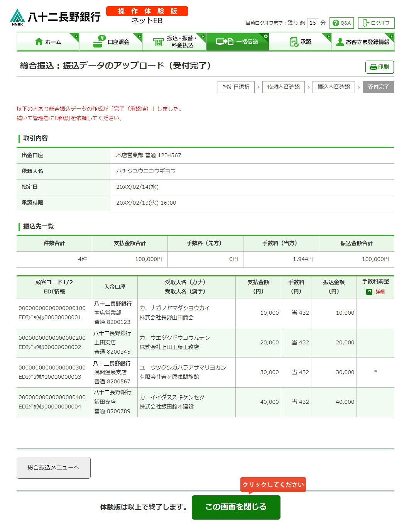Select the 指定日選択 step

coord(236,87)
